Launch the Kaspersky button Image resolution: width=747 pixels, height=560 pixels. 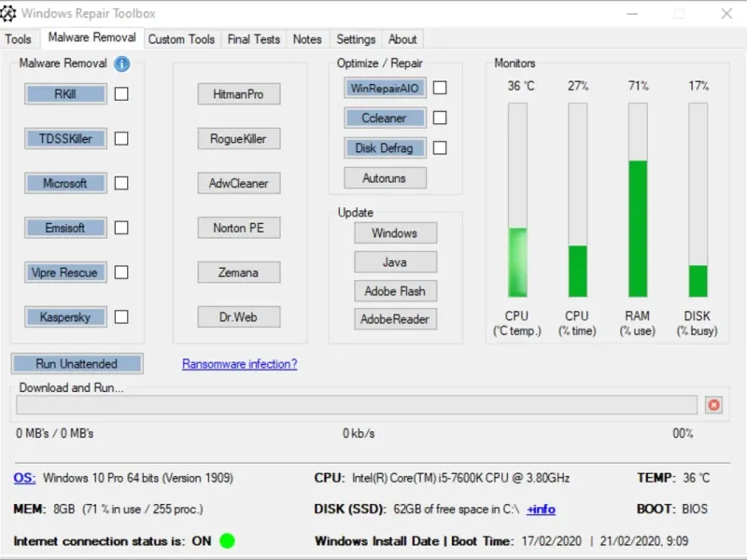click(65, 316)
